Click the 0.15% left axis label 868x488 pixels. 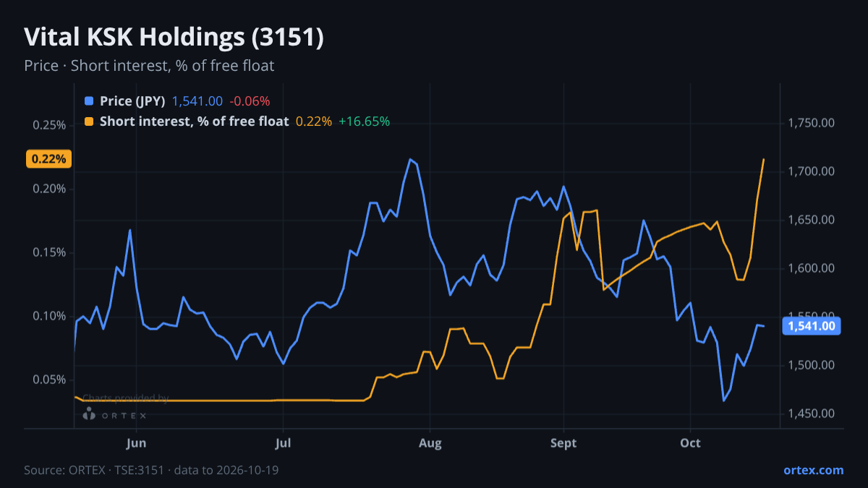pos(49,252)
